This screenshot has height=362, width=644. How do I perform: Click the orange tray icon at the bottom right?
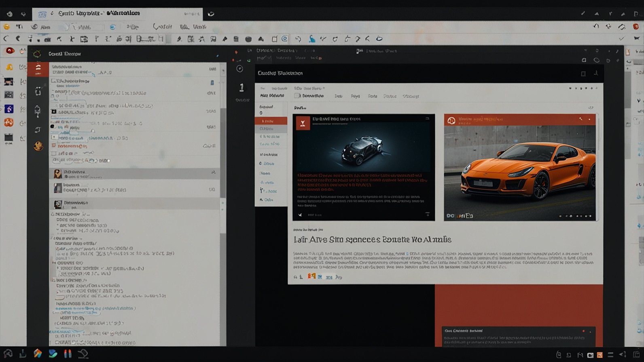pos(600,355)
